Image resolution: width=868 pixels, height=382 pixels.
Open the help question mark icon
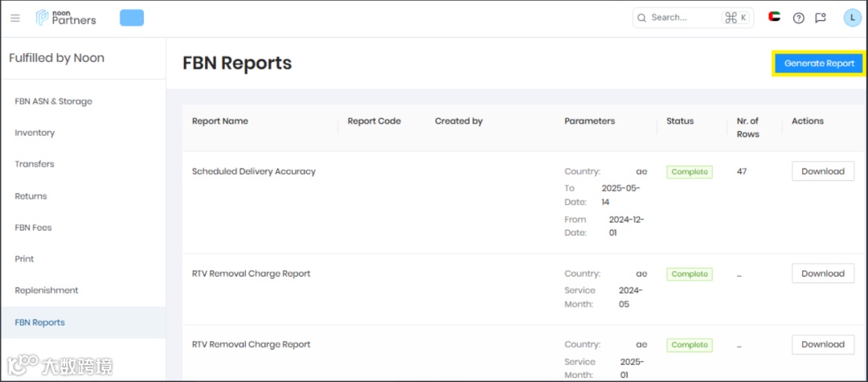pyautogui.click(x=798, y=18)
